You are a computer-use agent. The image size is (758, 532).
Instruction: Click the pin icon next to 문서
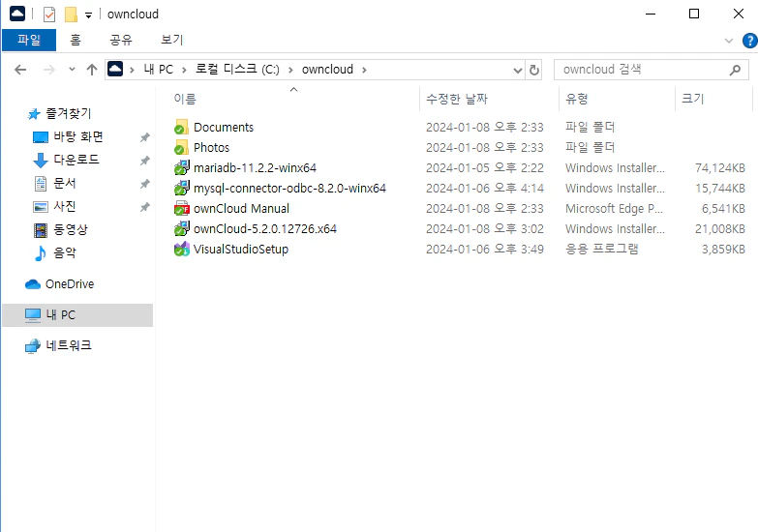point(144,184)
